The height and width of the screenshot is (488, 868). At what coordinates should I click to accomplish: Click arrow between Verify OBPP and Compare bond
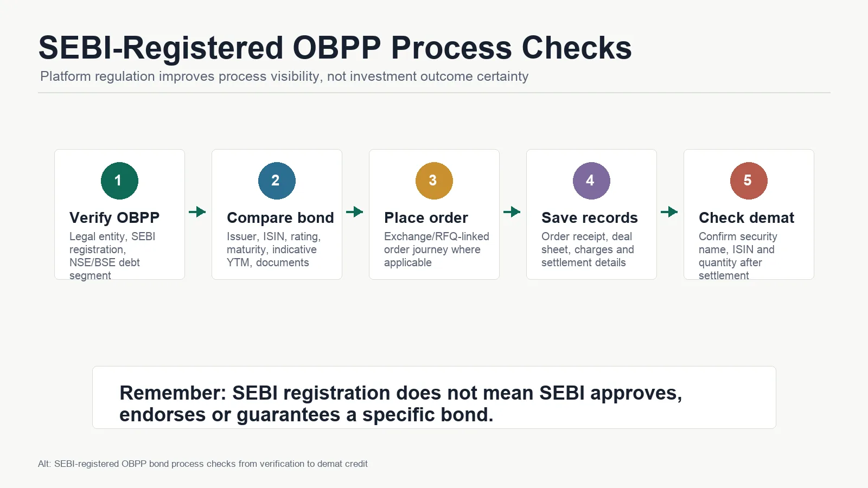coord(197,211)
